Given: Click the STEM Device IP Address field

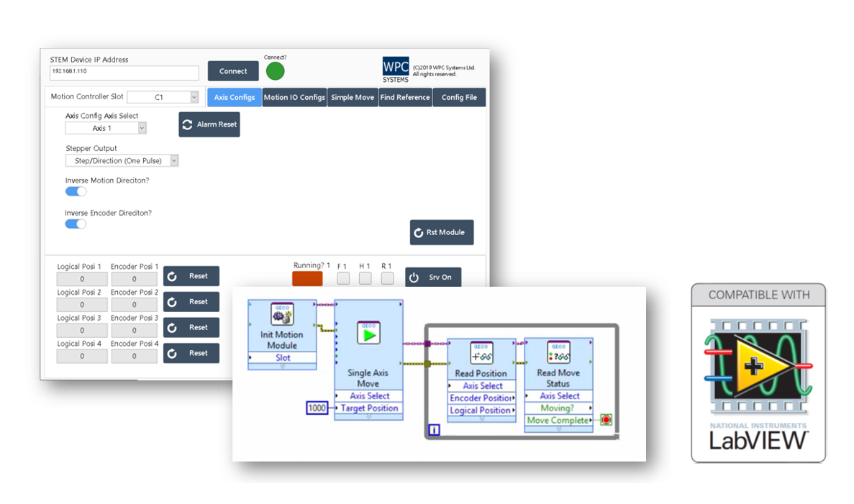Looking at the screenshot, I should coord(124,73).
